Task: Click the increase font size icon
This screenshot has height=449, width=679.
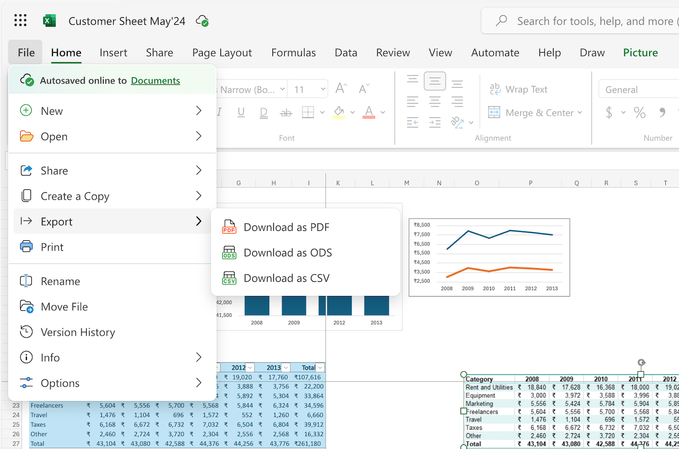Action: 340,89
